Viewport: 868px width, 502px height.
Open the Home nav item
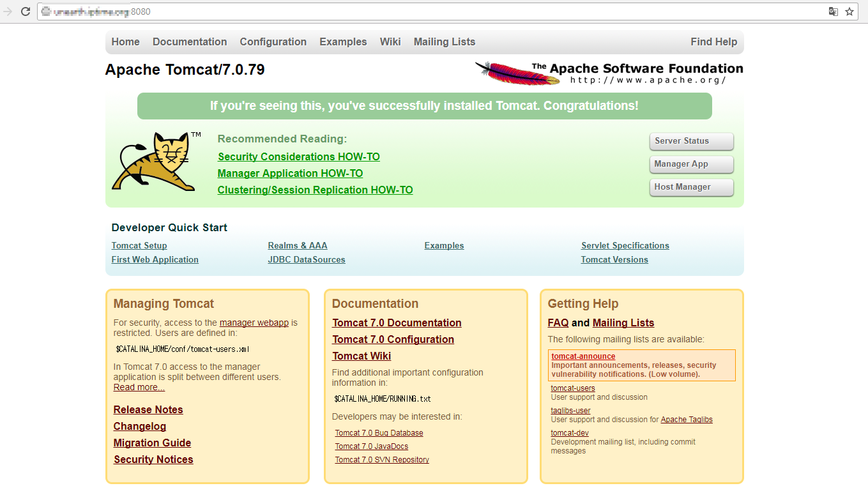point(125,42)
